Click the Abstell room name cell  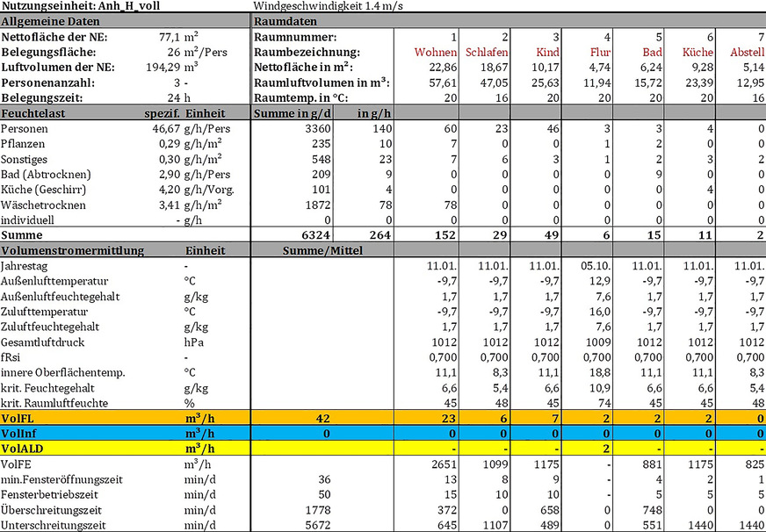(747, 52)
